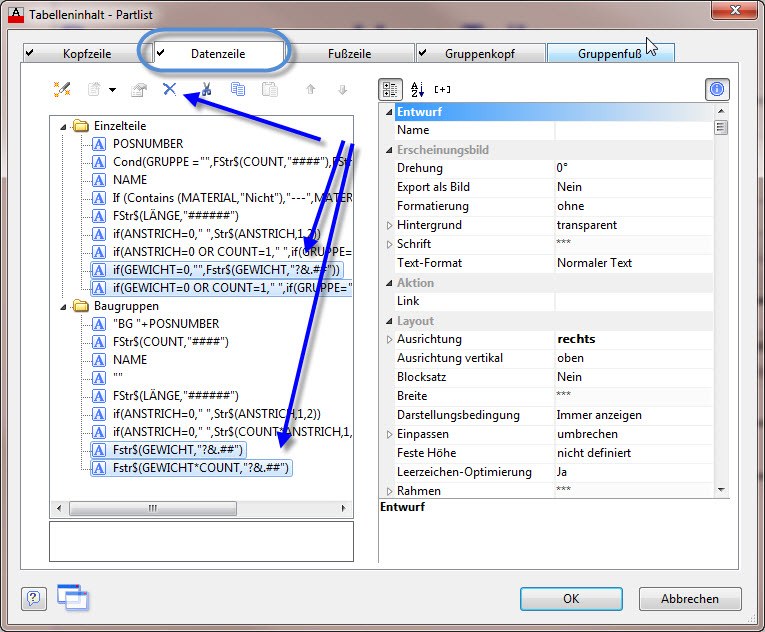Viewport: 765px width, 632px height.
Task: Expand the Rahmen property
Action: (x=389, y=491)
